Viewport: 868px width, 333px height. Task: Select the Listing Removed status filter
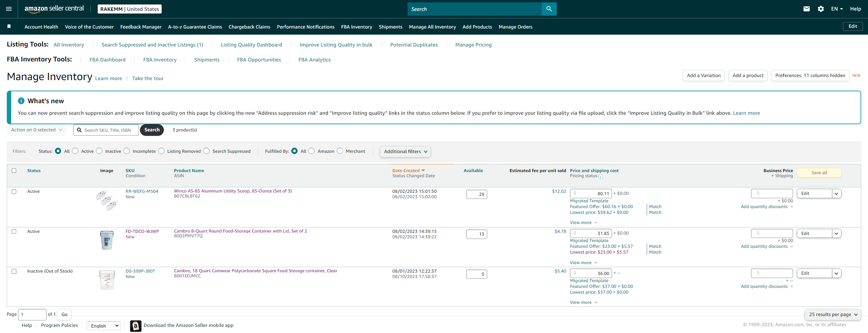coord(161,151)
